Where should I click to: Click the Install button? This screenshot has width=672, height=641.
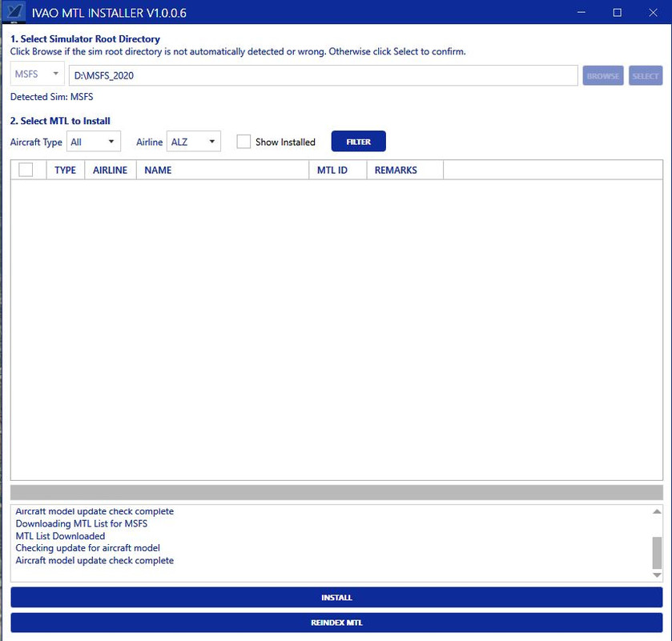(x=336, y=597)
